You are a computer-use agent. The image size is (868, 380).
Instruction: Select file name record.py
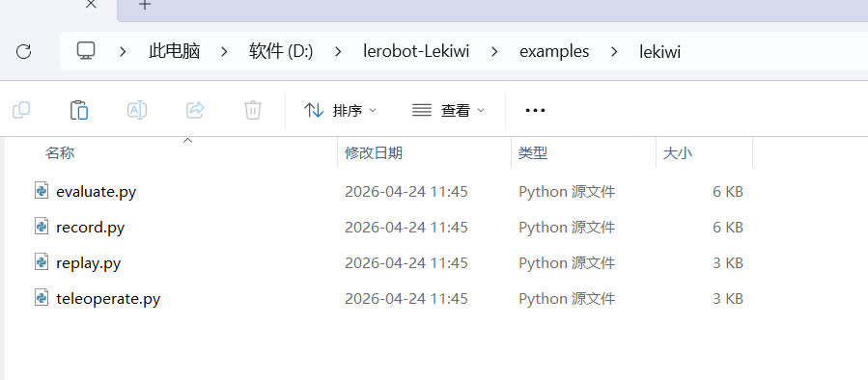(90, 228)
